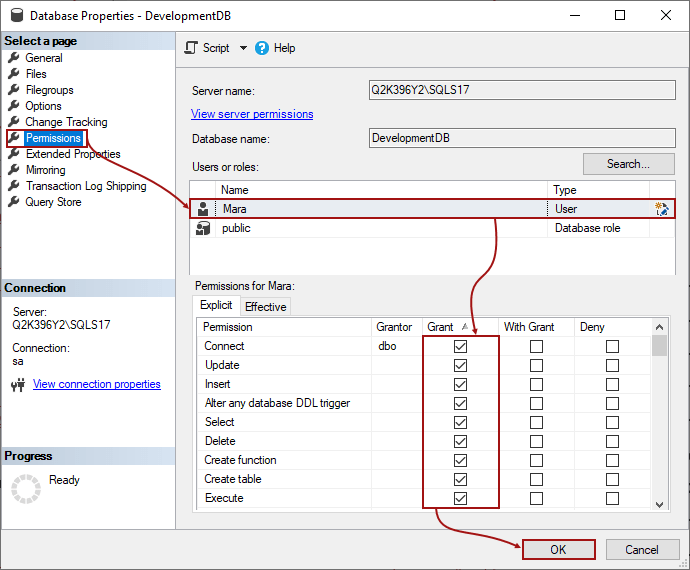
Task: Click the database cylinder icon in title bar
Action: 17,15
